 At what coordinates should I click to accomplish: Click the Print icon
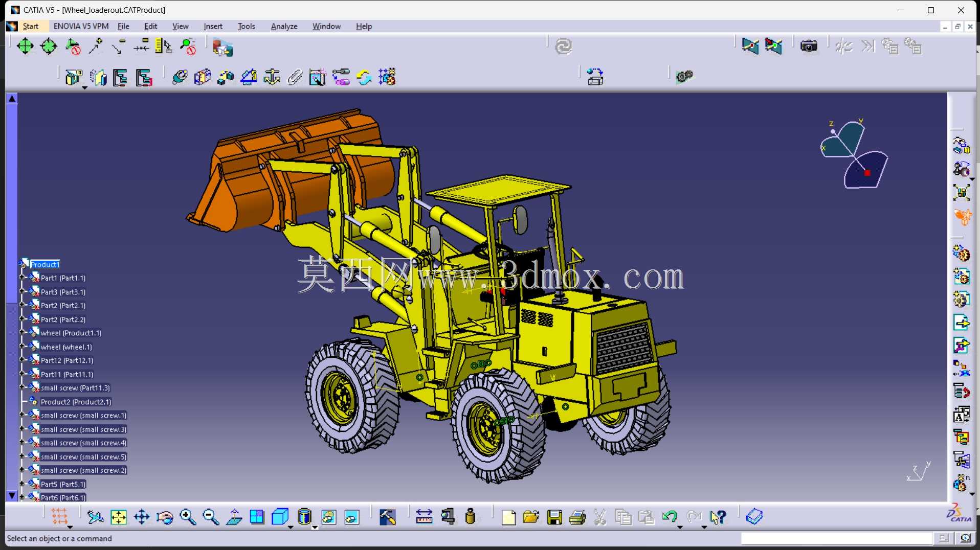pos(577,517)
